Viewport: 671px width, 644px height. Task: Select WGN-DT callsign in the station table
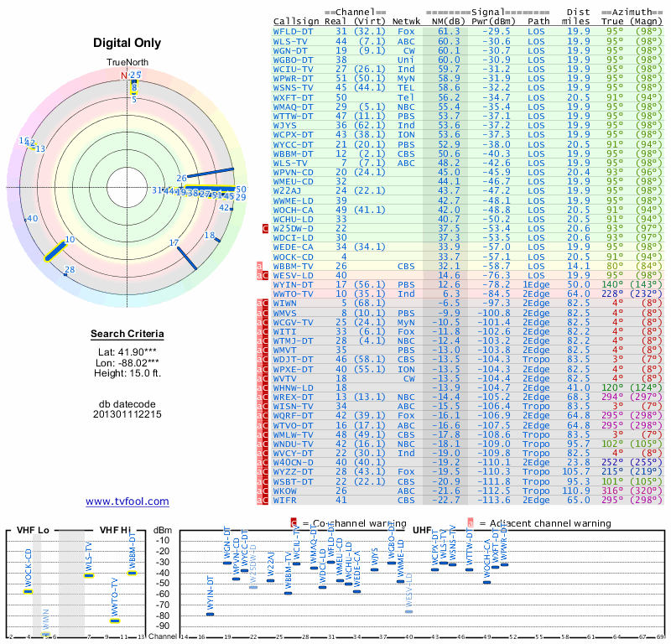[x=293, y=50]
